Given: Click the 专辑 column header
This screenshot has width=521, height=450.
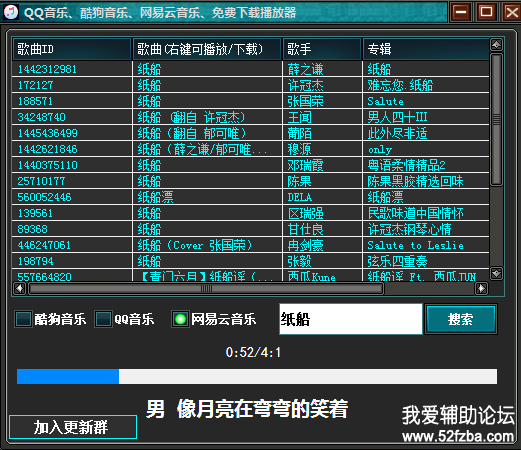Looking at the screenshot, I should [426, 49].
